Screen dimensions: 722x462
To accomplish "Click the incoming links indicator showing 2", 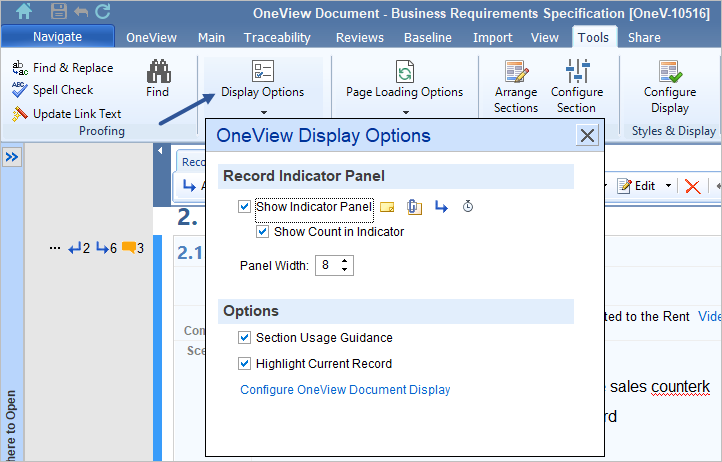I will pyautogui.click(x=79, y=248).
